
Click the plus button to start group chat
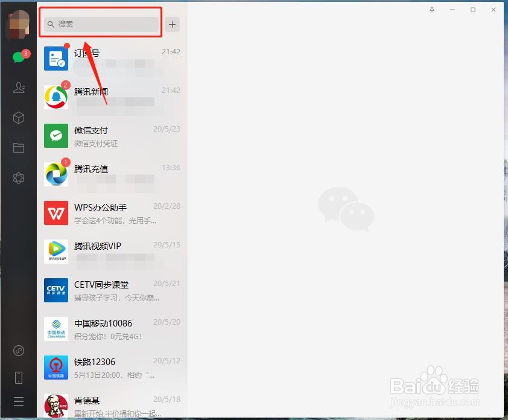(173, 24)
